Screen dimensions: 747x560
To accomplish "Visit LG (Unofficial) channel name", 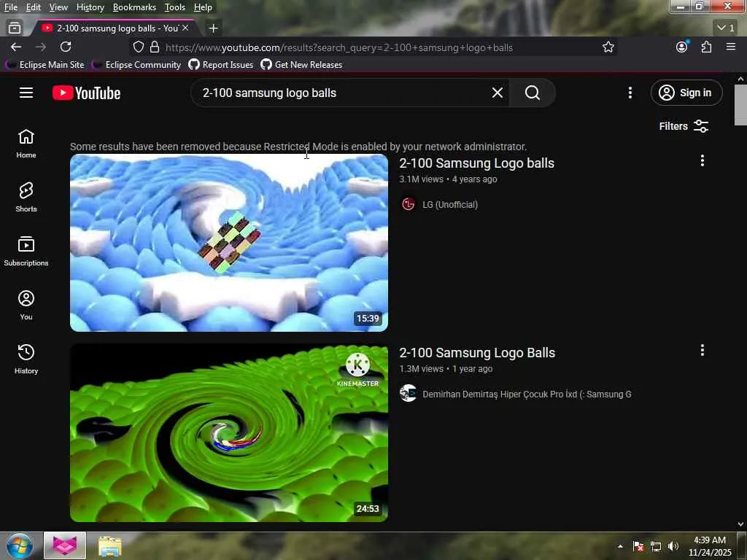I will click(449, 205).
